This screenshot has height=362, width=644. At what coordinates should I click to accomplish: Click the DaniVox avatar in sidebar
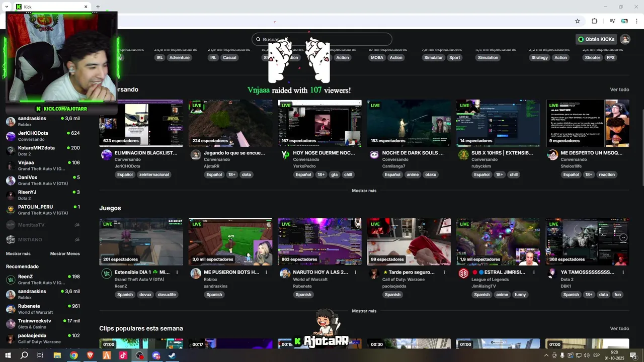pyautogui.click(x=11, y=180)
